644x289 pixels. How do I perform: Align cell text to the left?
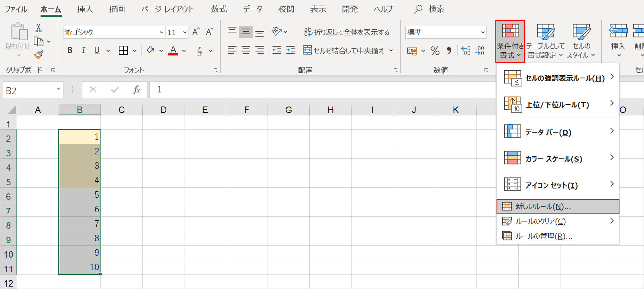coord(232,50)
